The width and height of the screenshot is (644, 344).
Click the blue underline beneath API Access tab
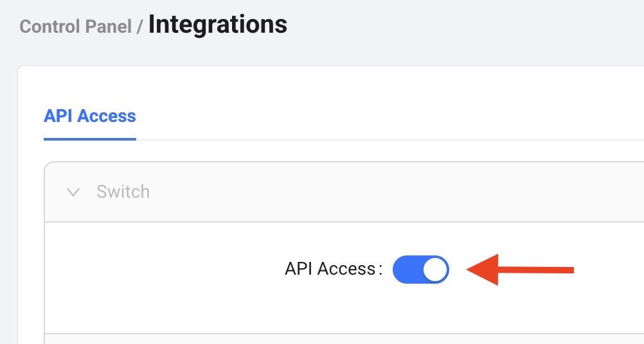90,139
